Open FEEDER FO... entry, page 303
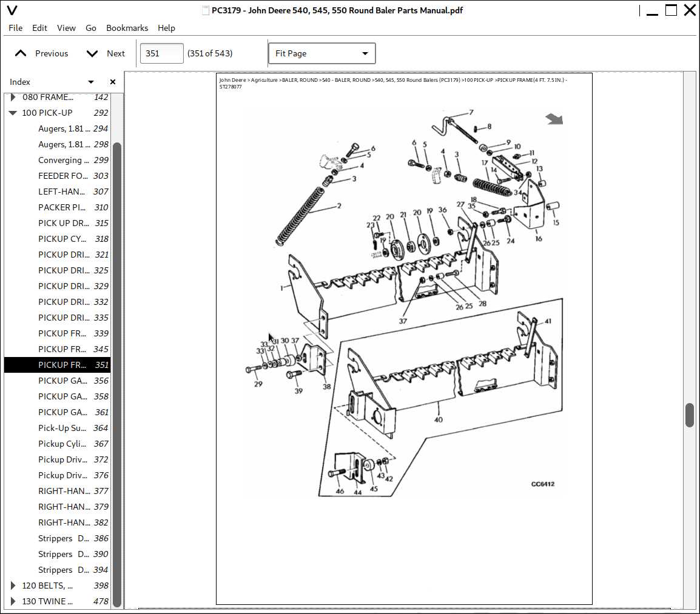Image resolution: width=700 pixels, height=614 pixels. click(57, 176)
